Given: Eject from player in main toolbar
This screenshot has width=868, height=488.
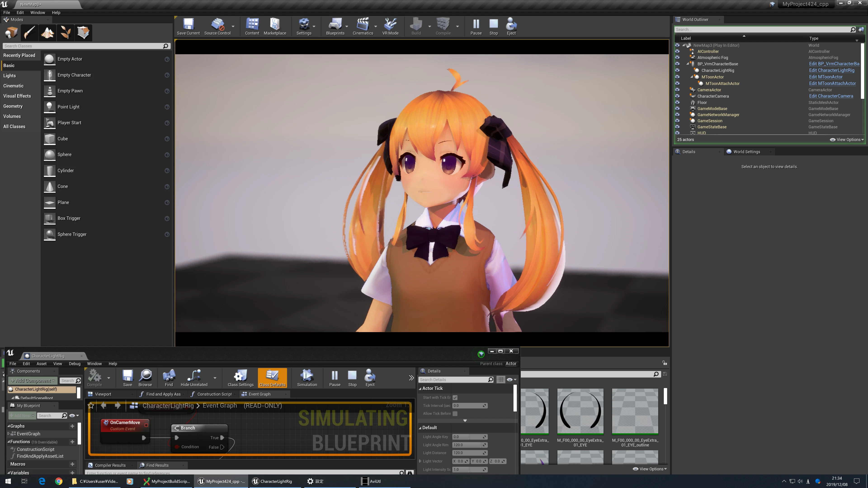Looking at the screenshot, I should coord(511,26).
